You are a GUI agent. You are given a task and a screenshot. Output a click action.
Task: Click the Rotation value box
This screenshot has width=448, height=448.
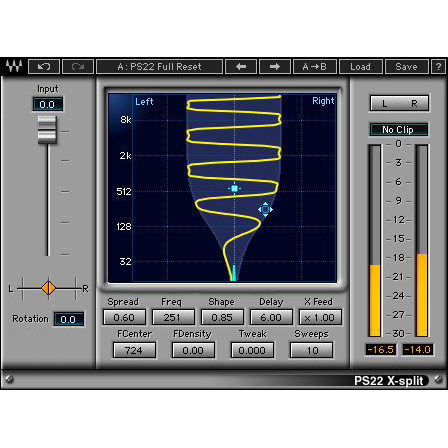(69, 319)
